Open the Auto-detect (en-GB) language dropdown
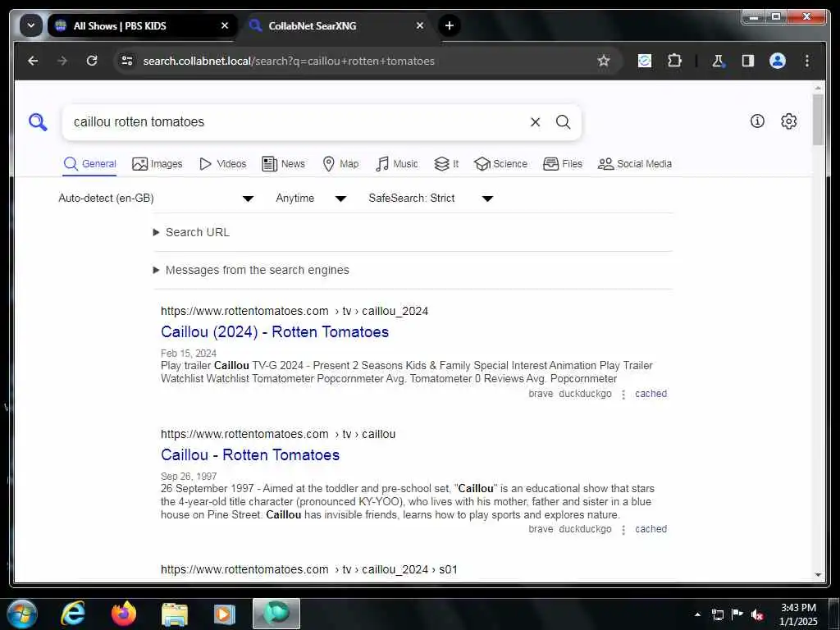 coord(156,199)
